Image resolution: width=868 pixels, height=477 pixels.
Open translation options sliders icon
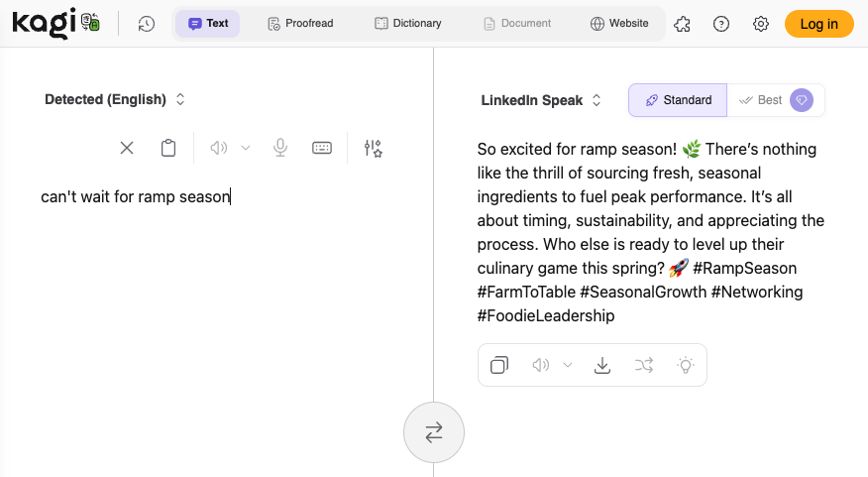tap(373, 148)
